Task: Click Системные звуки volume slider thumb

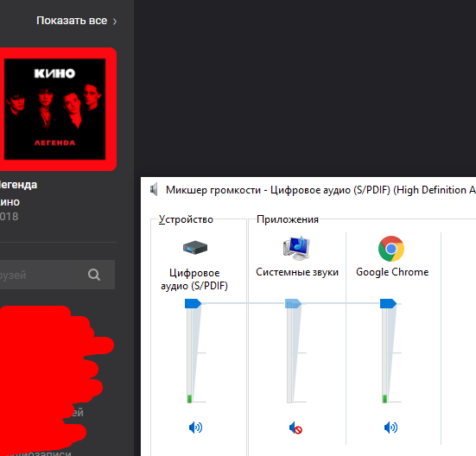Action: (293, 303)
